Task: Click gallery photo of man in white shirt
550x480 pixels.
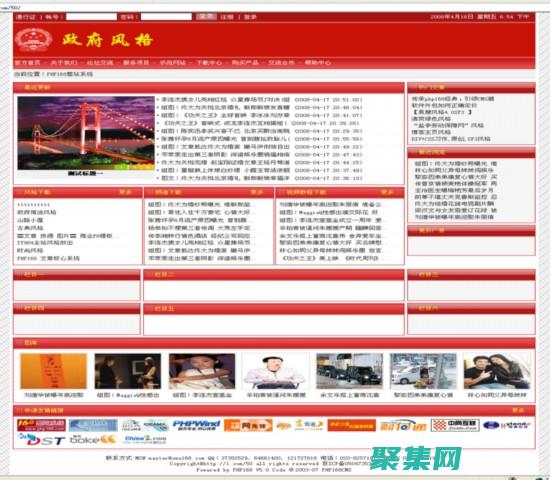Action: 275,371
